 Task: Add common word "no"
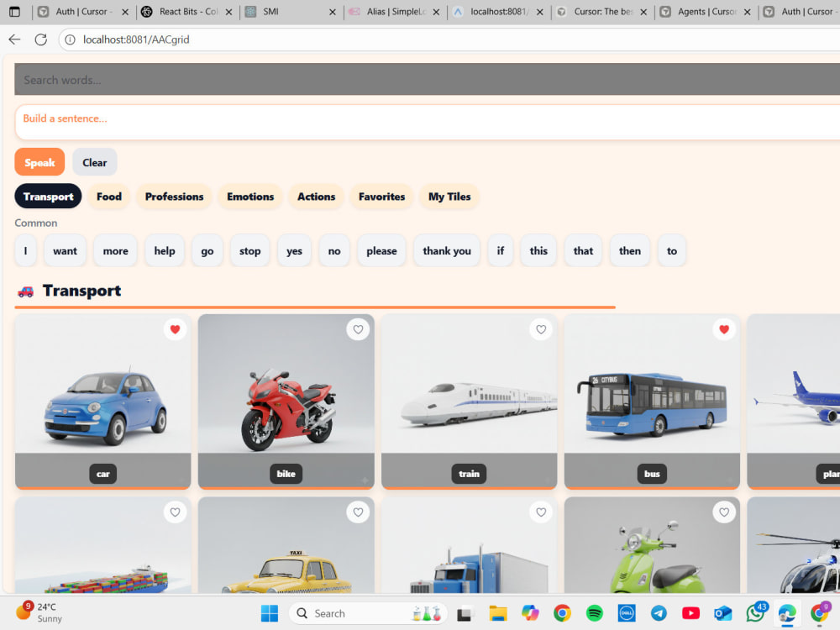pos(334,250)
